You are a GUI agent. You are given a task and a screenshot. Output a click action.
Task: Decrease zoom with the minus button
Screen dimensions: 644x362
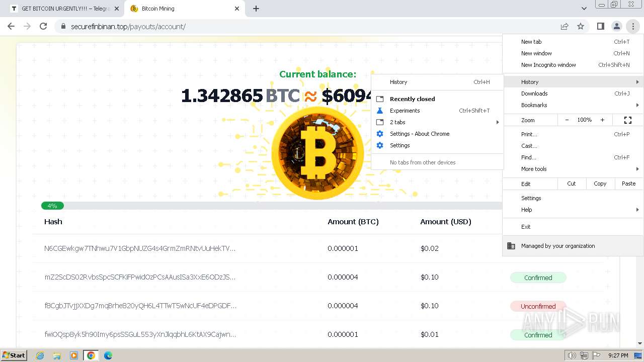point(567,120)
